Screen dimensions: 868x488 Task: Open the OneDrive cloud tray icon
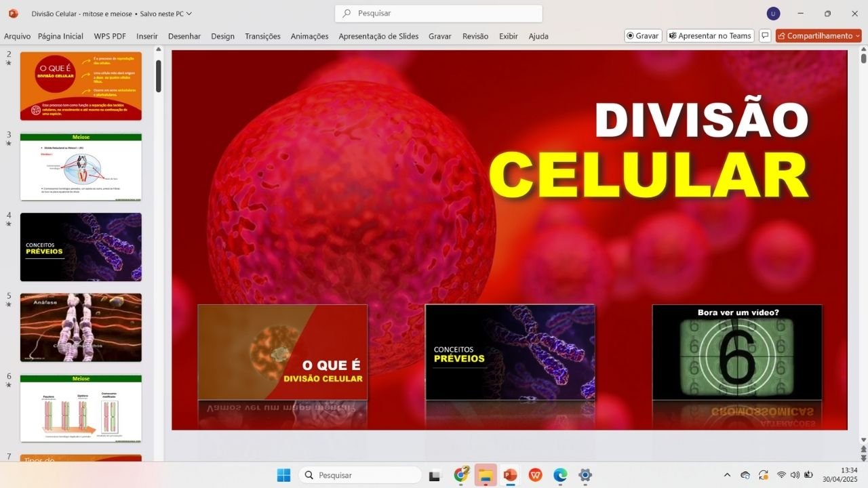(x=745, y=475)
